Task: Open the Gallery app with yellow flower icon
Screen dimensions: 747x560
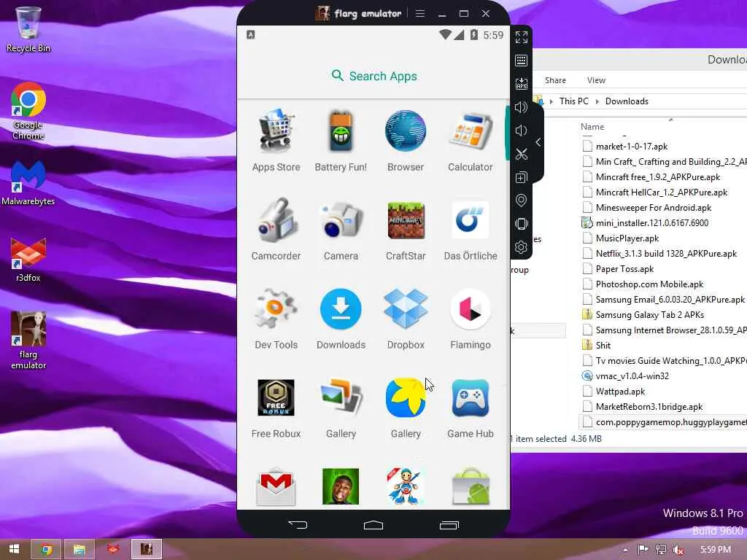Action: 406,407
